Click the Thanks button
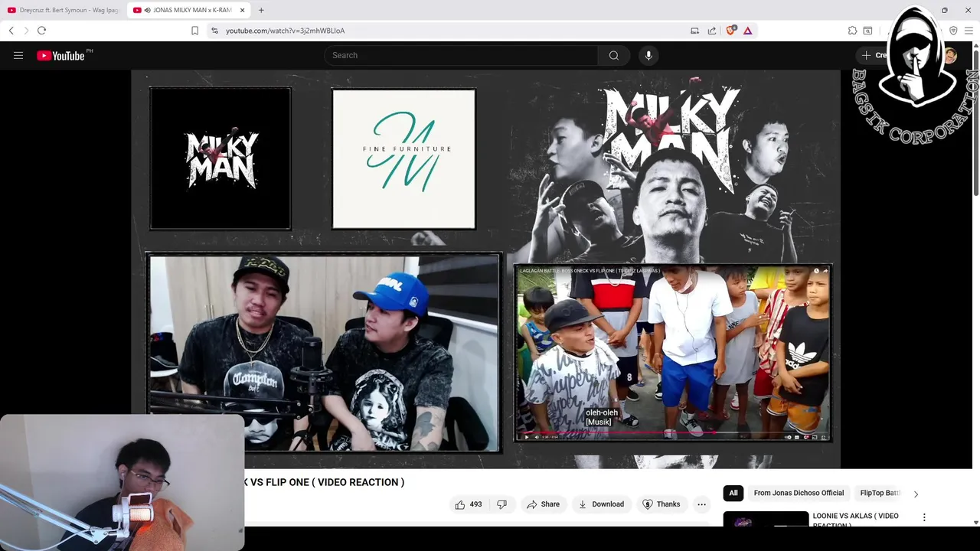 coord(661,504)
